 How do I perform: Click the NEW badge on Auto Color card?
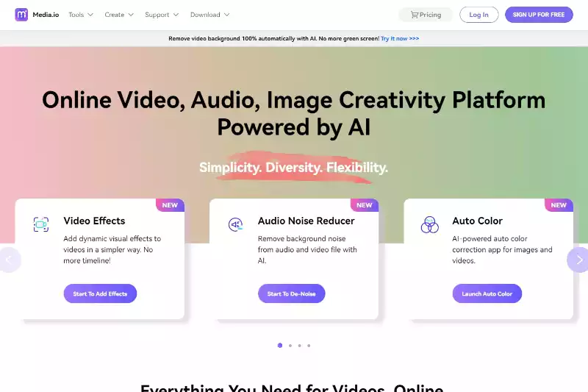point(559,205)
